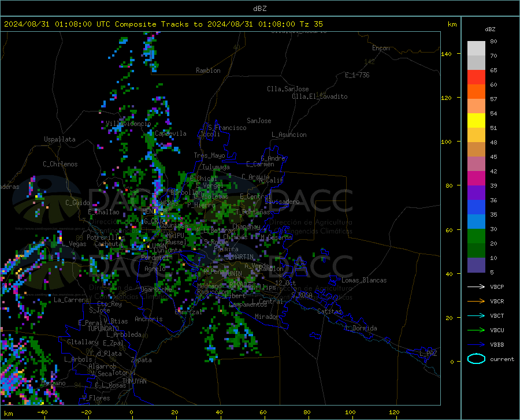This screenshot has height=420, width=520.
Task: Click the dBZ title at window top
Action: [259, 9]
